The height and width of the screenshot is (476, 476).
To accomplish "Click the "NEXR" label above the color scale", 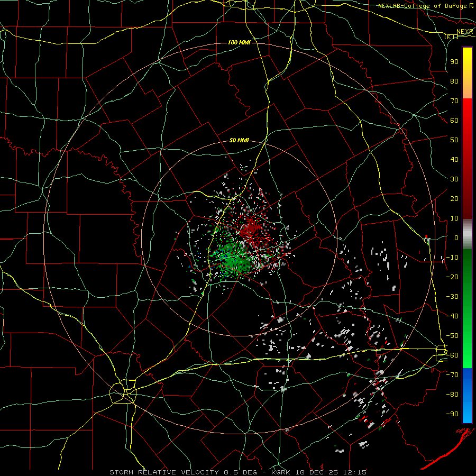I will (464, 32).
